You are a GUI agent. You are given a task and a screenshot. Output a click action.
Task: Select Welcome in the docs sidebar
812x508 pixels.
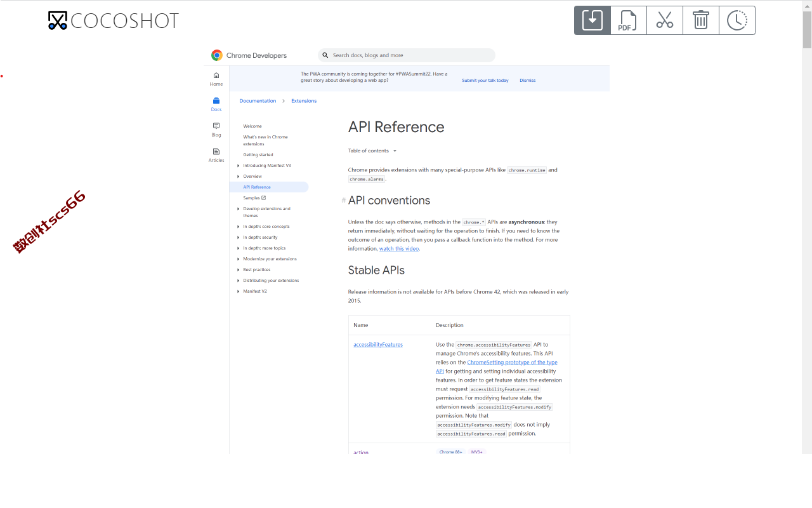(x=252, y=126)
